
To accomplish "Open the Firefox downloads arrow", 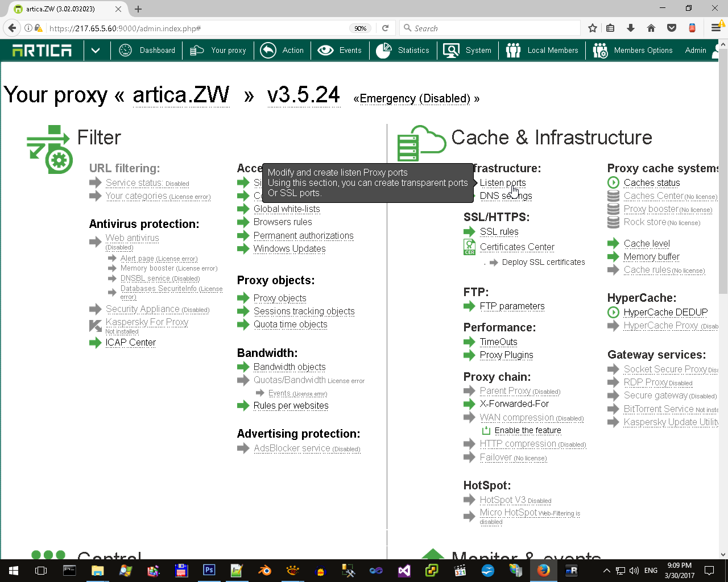I will pos(631,28).
